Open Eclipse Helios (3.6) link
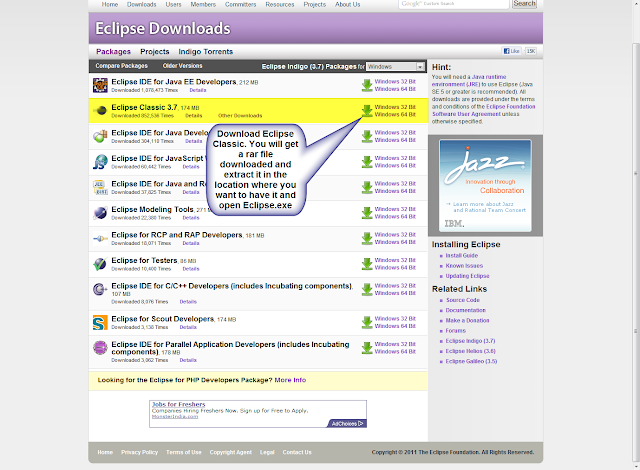 coord(470,351)
